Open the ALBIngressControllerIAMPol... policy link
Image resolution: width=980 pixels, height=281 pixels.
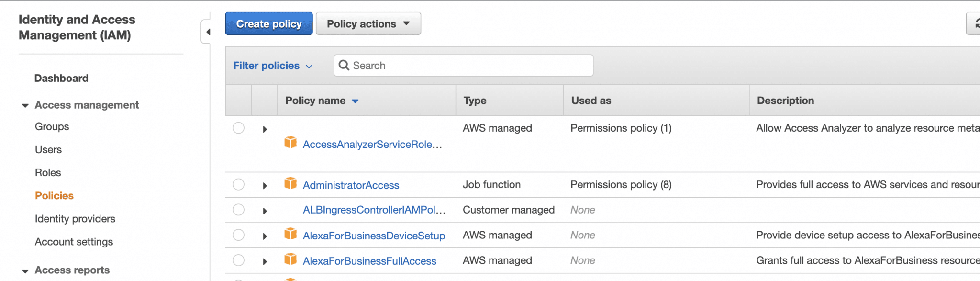tap(374, 210)
